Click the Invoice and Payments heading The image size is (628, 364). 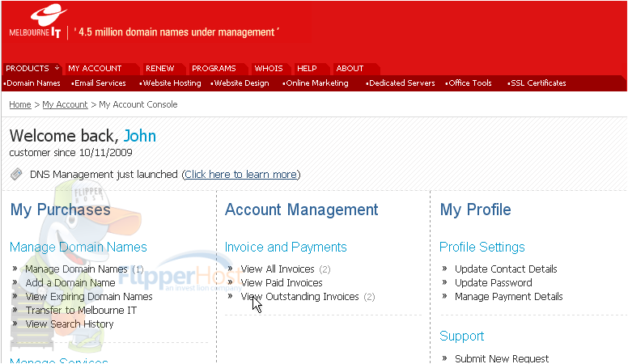[x=286, y=247]
